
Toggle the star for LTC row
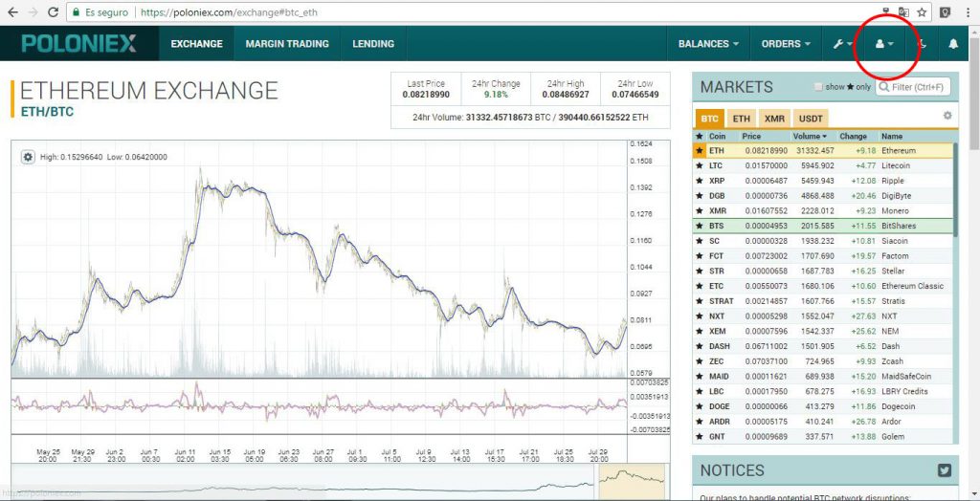click(700, 166)
